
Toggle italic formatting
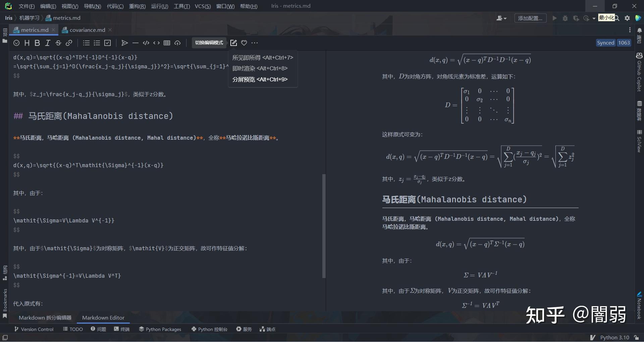click(x=48, y=43)
